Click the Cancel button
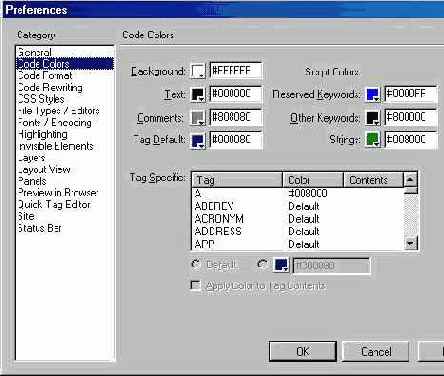 [x=376, y=351]
